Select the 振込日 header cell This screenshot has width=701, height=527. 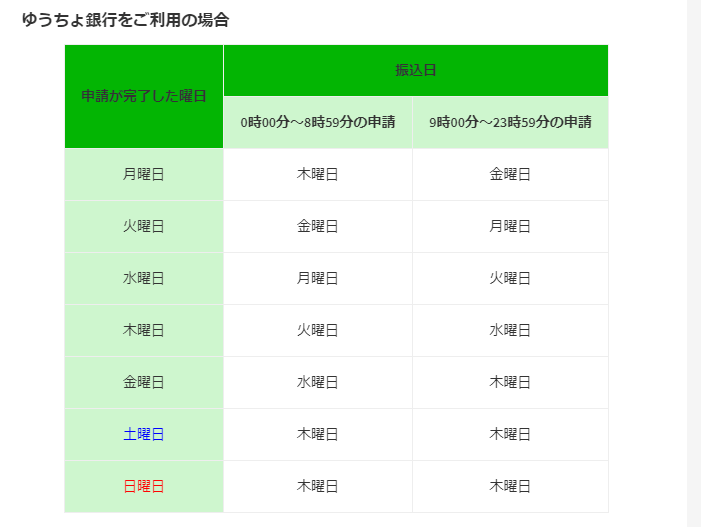415,70
